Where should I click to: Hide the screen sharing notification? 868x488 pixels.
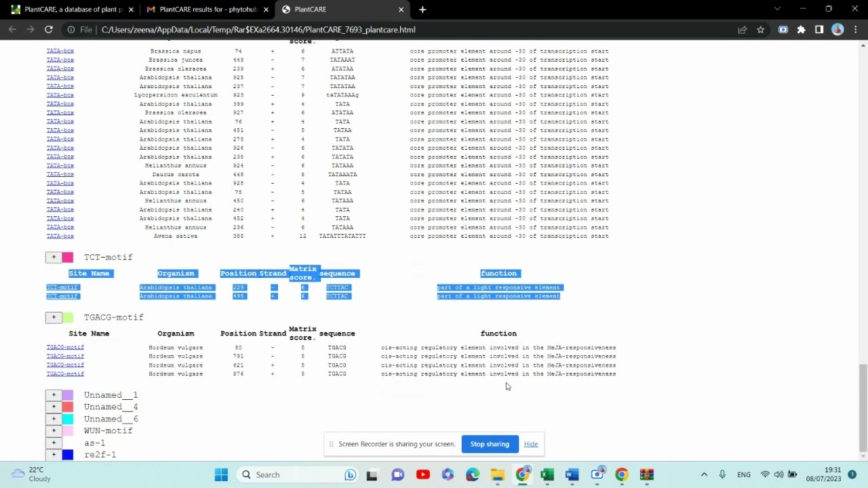(531, 444)
